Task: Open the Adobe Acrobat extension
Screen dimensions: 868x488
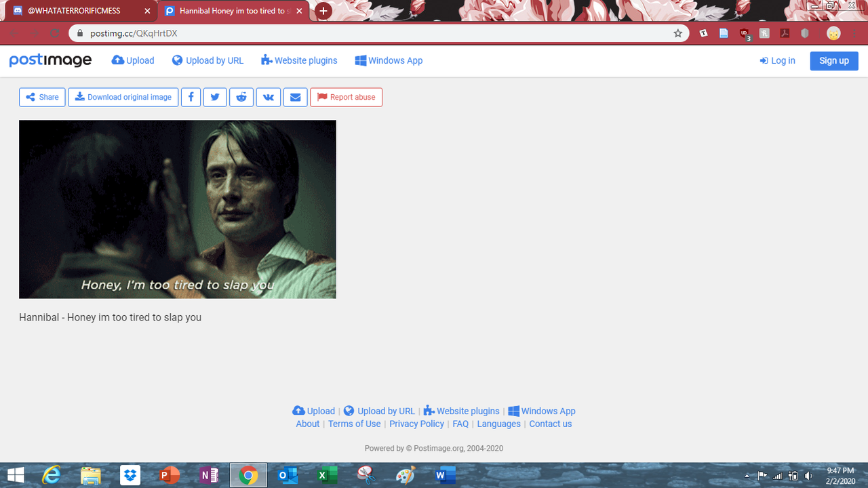Action: pyautogui.click(x=785, y=33)
